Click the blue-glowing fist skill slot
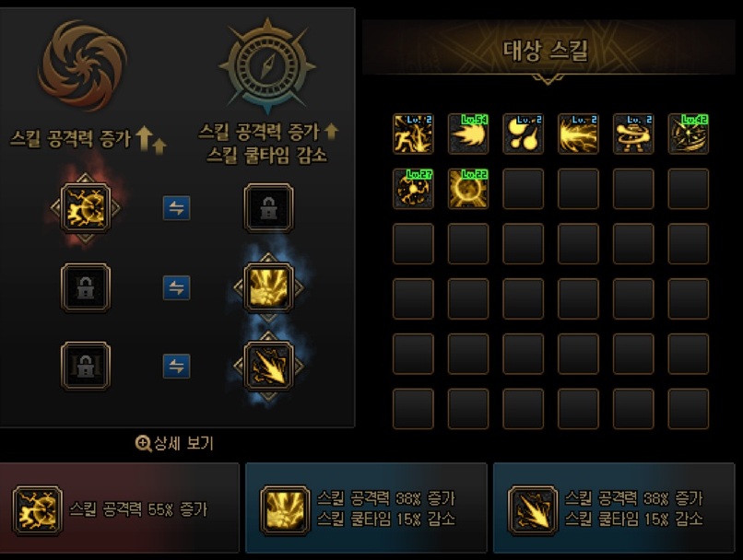The image size is (743, 560). [x=268, y=287]
